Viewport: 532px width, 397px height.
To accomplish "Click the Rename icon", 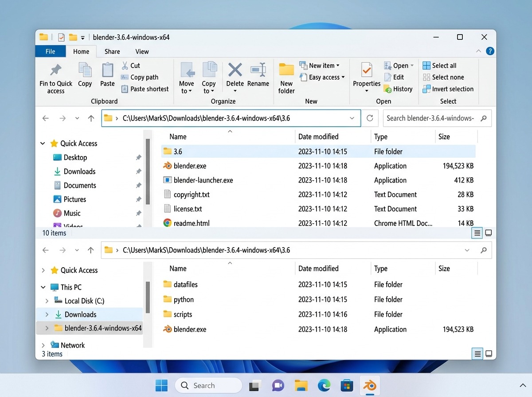I will 258,70.
